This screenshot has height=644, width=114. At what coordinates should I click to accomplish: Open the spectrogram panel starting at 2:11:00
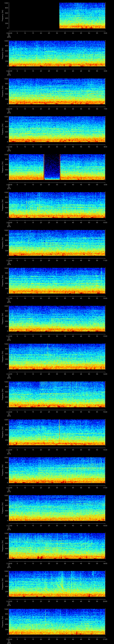coord(57,280)
